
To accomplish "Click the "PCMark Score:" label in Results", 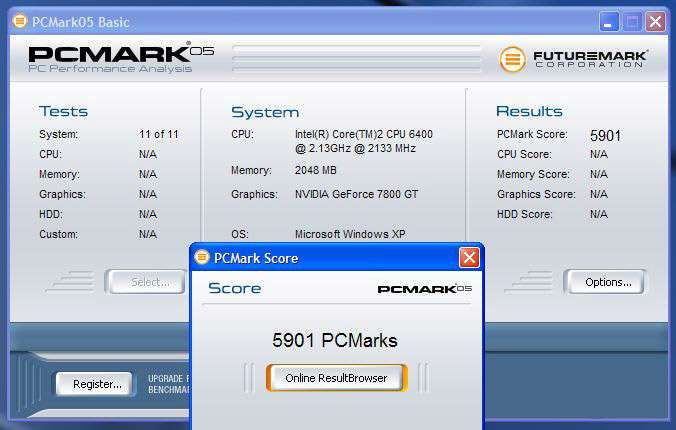I will tap(532, 134).
